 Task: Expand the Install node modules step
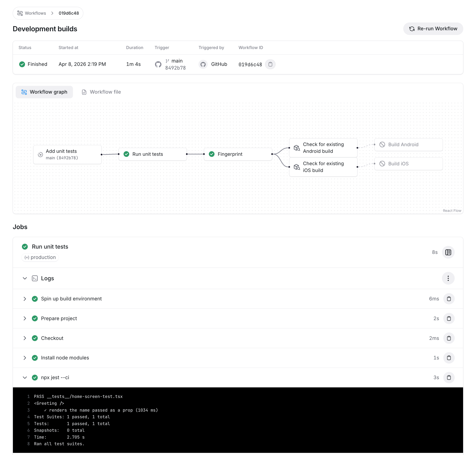[x=25, y=358]
